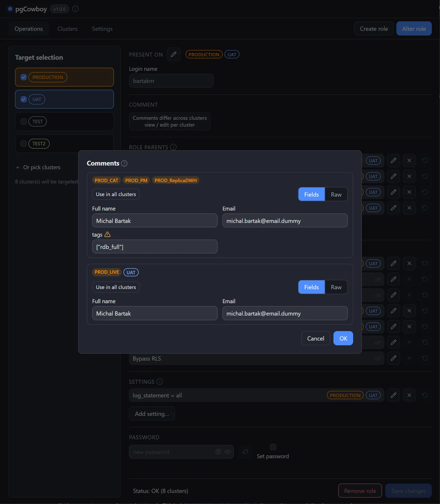
Task: Click the Full name field in the PROD_LIVE group
Action: pyautogui.click(x=155, y=313)
